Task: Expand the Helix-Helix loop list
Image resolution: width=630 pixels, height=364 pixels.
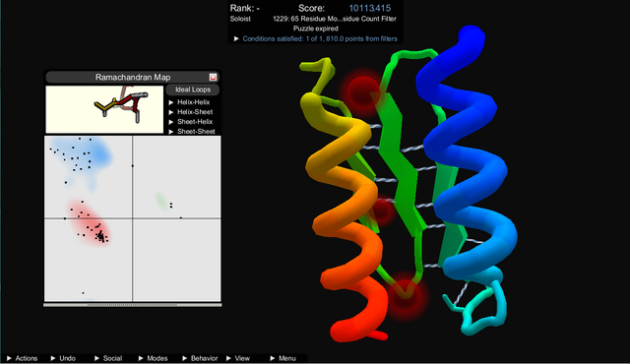Action: click(x=190, y=102)
